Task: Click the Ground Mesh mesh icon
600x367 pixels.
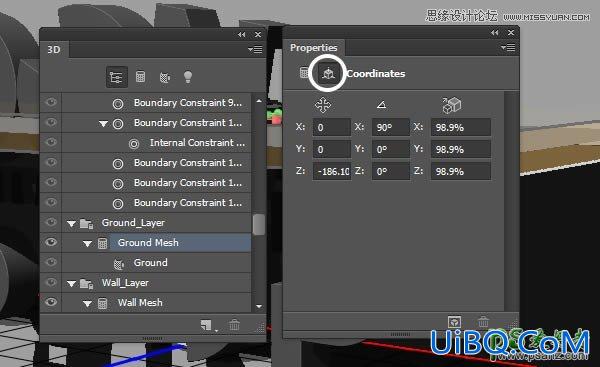Action: coord(102,243)
